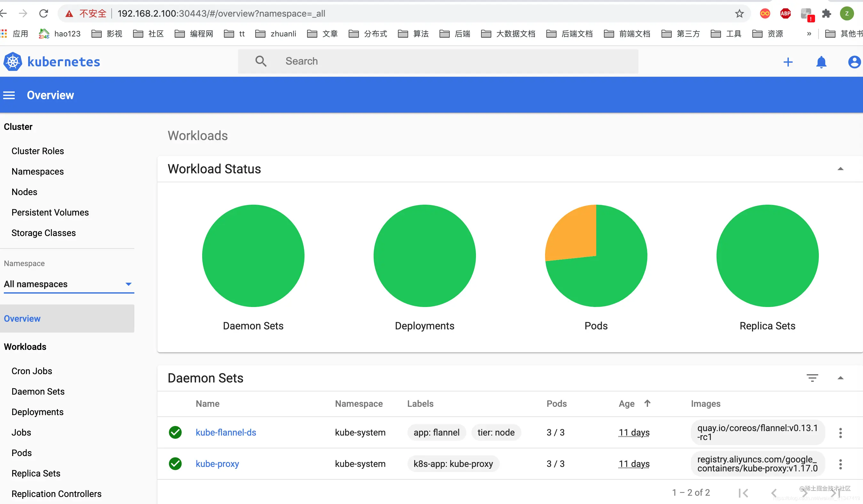Click the Name column header in Daemon Sets
Viewport: 863px width, 504px height.
[x=208, y=404]
